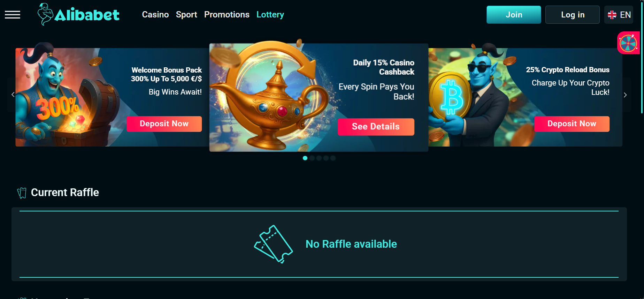Click See Details on cashback banner

(376, 127)
